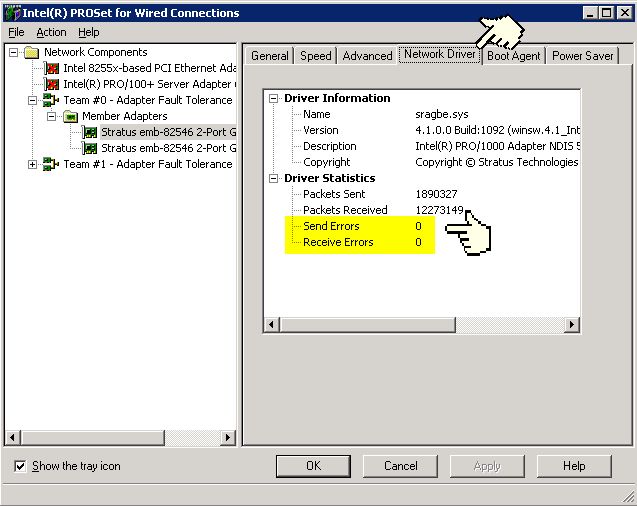The image size is (637, 506).
Task: Collapse the Driver Statistics section
Action: (273, 178)
